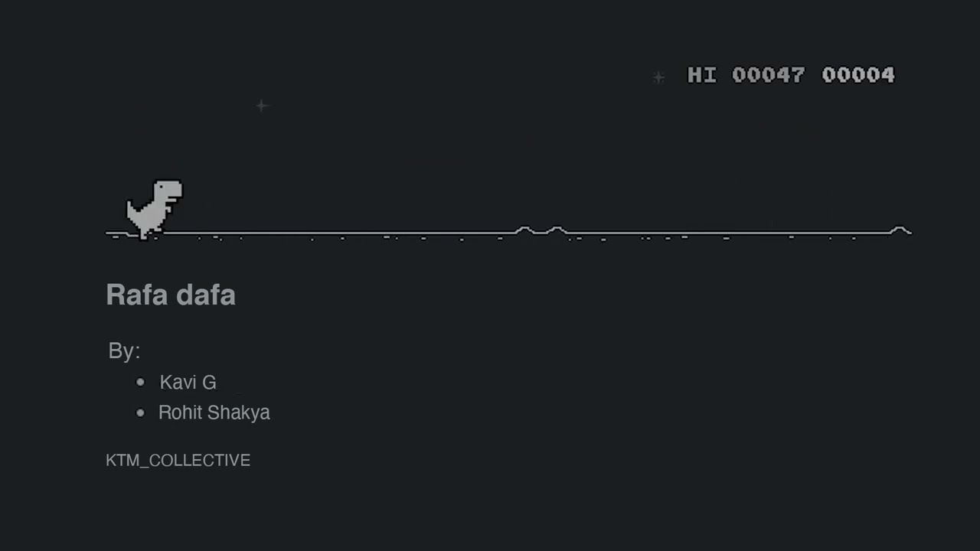Click the bullet beside Rohit Shakya
The width and height of the screenshot is (980, 551).
click(140, 412)
